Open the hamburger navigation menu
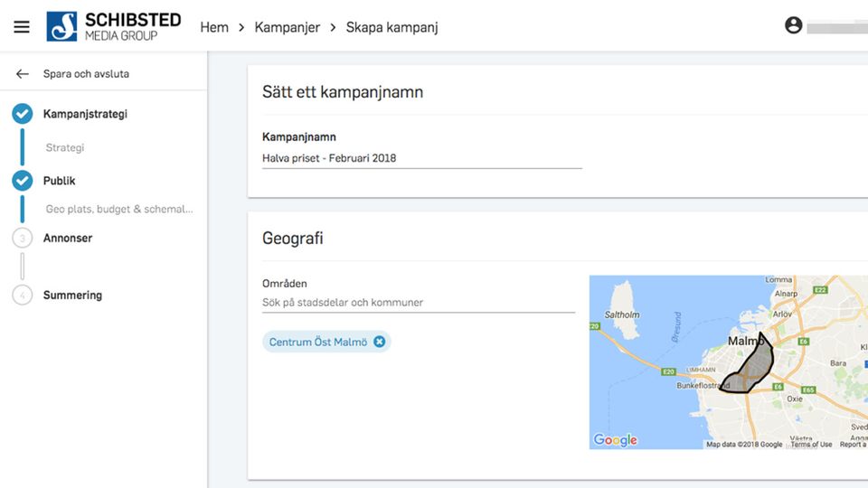Viewport: 868px width, 488px height. pos(22,26)
